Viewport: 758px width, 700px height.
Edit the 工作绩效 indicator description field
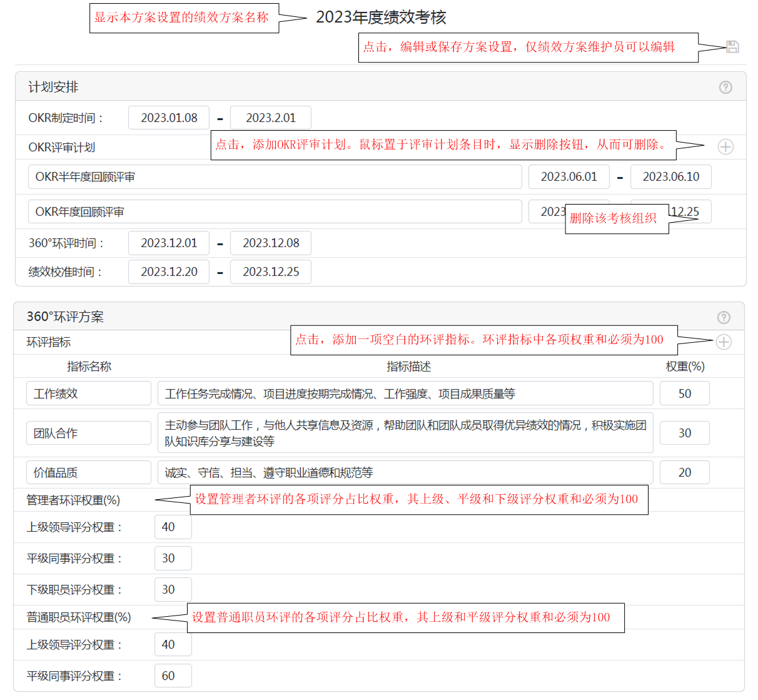coord(405,393)
